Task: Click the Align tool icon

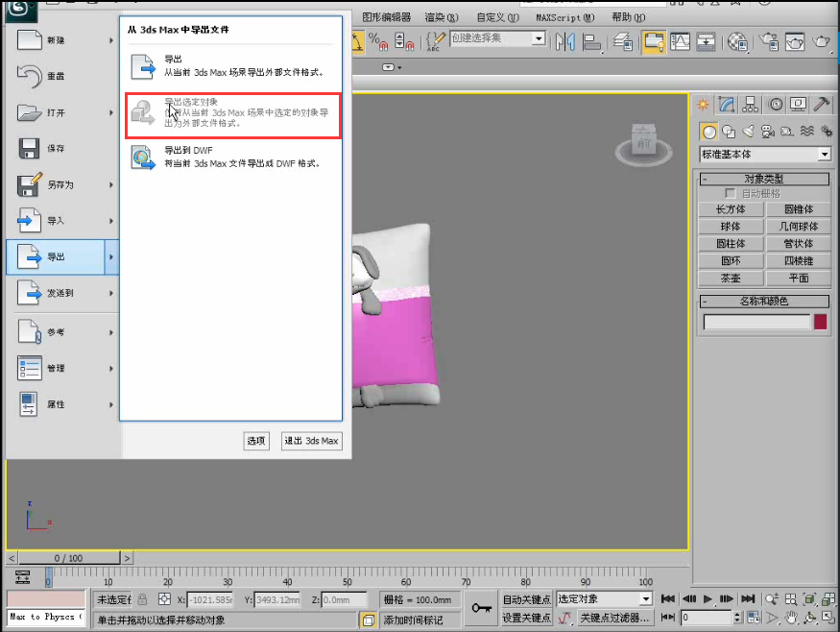Action: [592, 42]
